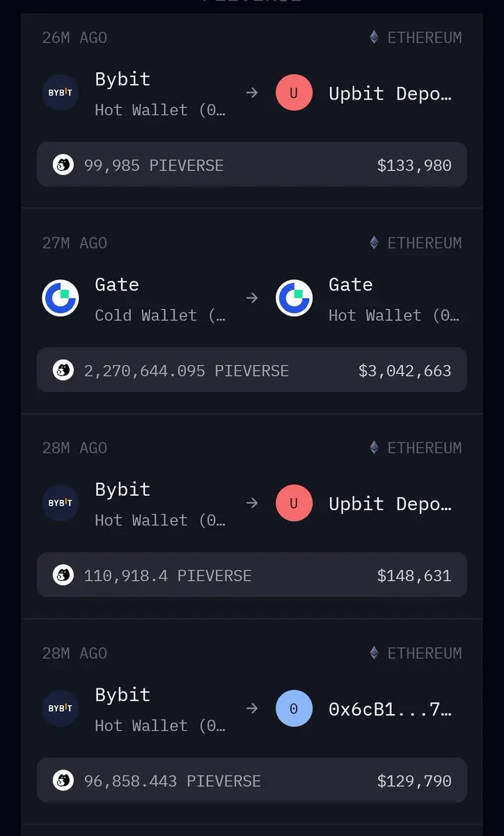Viewport: 504px width, 836px height.
Task: Click the PIEVERSE token icon beside 99,985
Action: click(63, 165)
